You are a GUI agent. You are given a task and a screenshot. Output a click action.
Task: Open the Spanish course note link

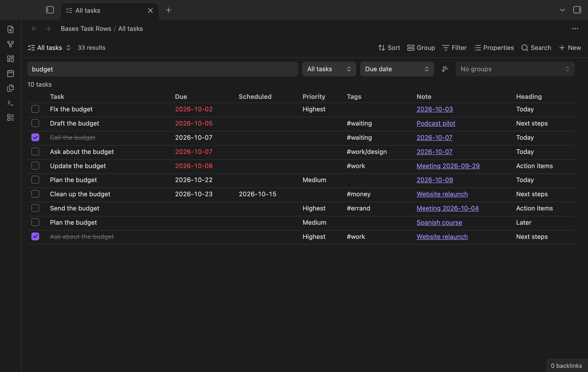tap(439, 222)
